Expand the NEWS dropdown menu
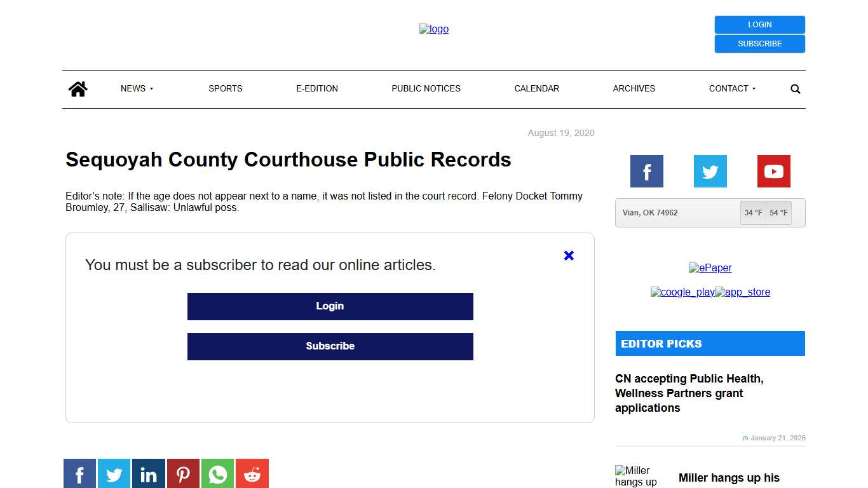The width and height of the screenshot is (868, 488). tap(136, 88)
